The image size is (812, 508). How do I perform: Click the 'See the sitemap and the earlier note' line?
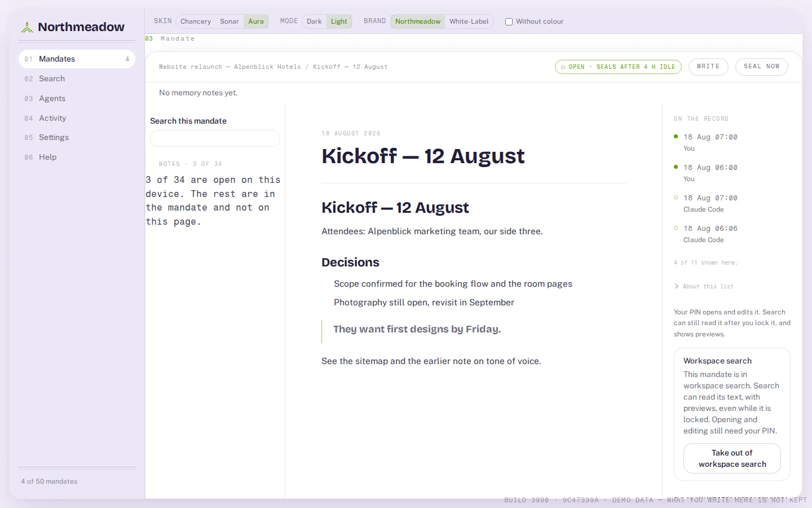[x=431, y=361]
